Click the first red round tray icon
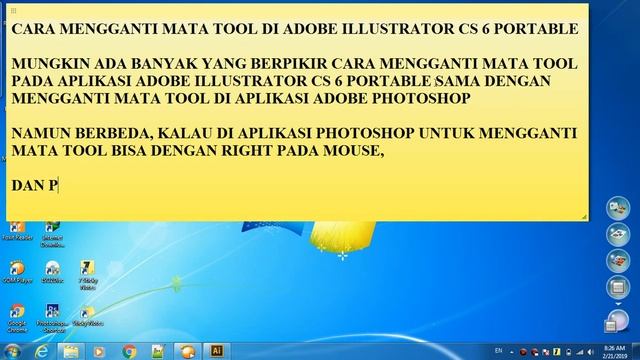The height and width of the screenshot is (360, 640). pyautogui.click(x=523, y=352)
